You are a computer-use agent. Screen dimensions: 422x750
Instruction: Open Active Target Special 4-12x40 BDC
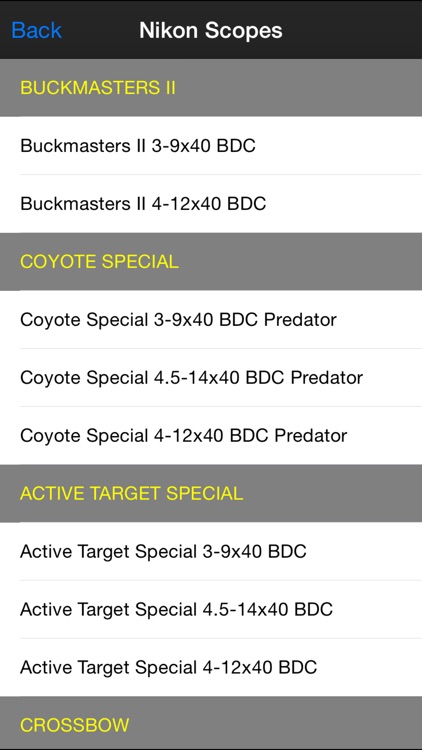tap(211, 667)
